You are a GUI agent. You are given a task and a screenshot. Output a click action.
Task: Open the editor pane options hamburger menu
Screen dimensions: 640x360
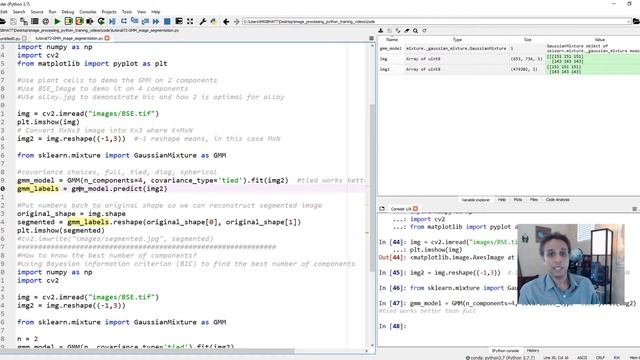(371, 38)
